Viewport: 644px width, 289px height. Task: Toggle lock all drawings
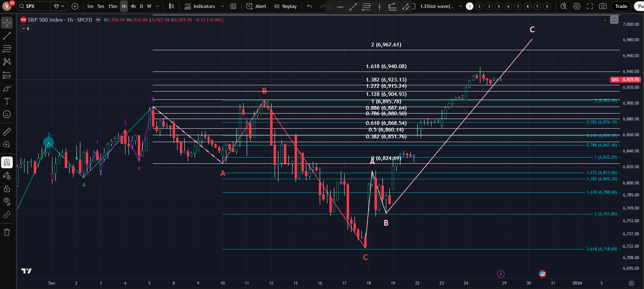click(x=7, y=189)
